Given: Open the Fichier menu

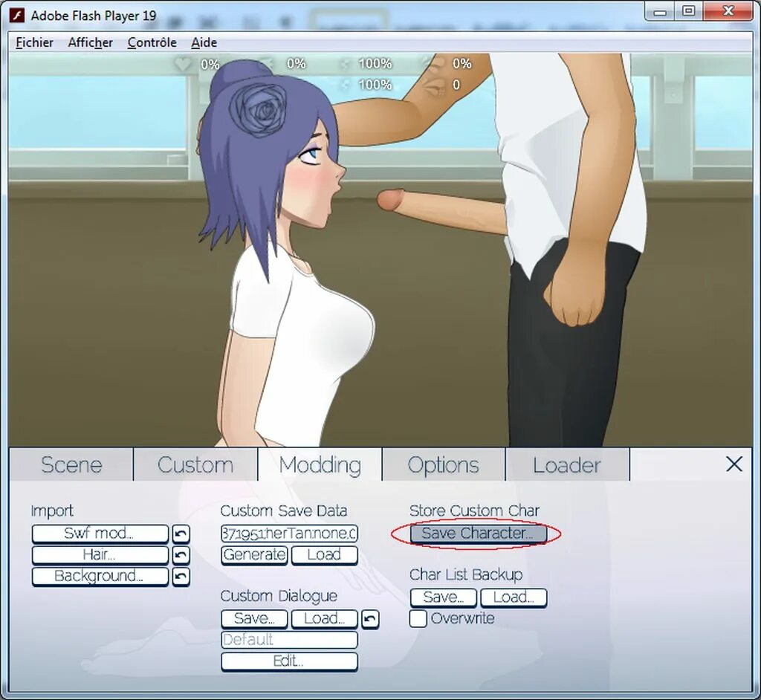Looking at the screenshot, I should pyautogui.click(x=34, y=42).
